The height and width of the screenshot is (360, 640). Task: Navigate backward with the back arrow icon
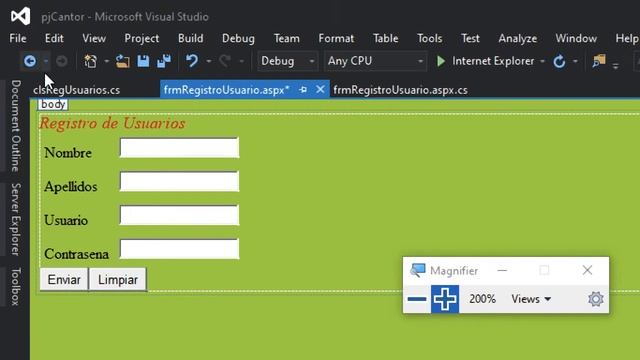(x=30, y=61)
